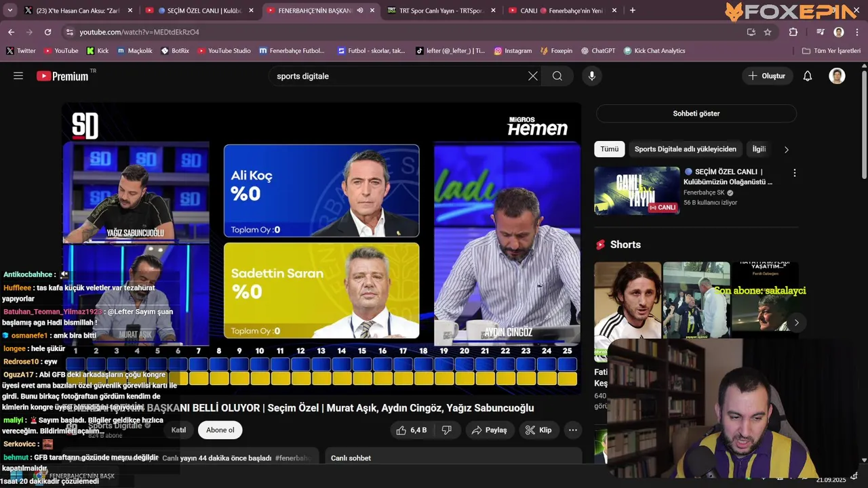The image size is (868, 488).
Task: Go back with browser back arrow
Action: click(12, 32)
